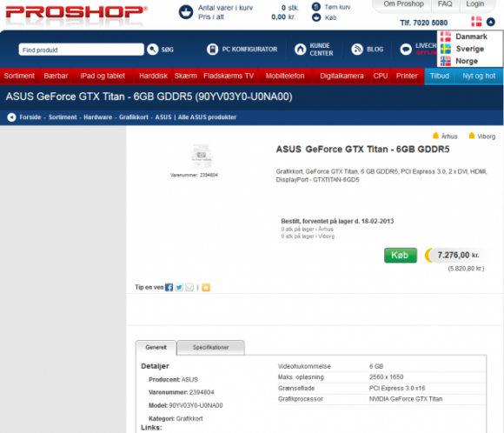The width and height of the screenshot is (504, 433).
Task: Click the Køb basket icon in header
Action: tap(316, 17)
